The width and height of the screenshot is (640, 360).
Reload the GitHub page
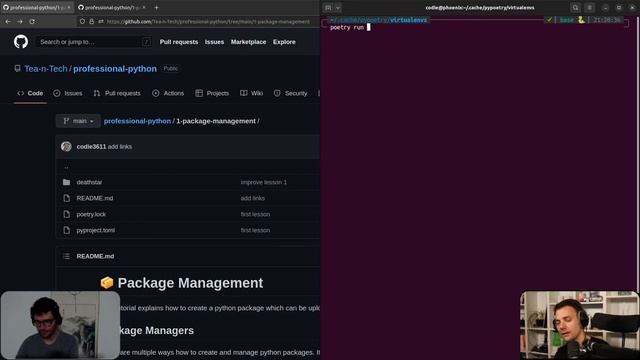tap(32, 22)
